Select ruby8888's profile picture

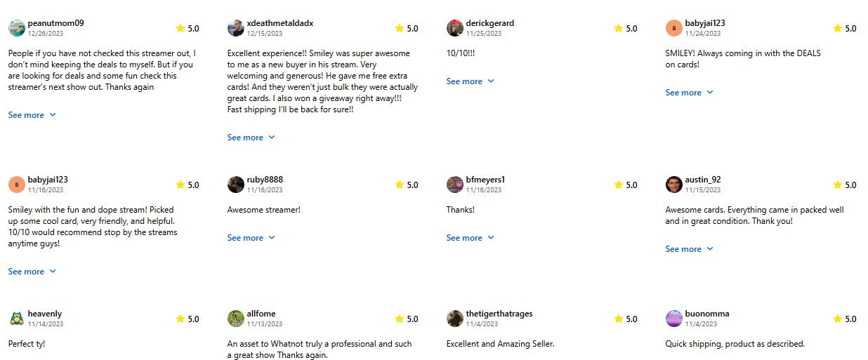[x=236, y=185]
